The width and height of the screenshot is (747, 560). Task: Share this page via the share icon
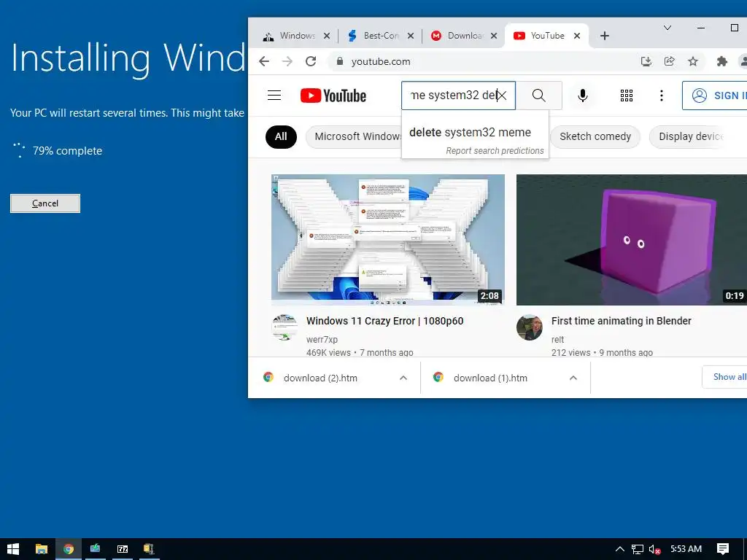tap(670, 61)
